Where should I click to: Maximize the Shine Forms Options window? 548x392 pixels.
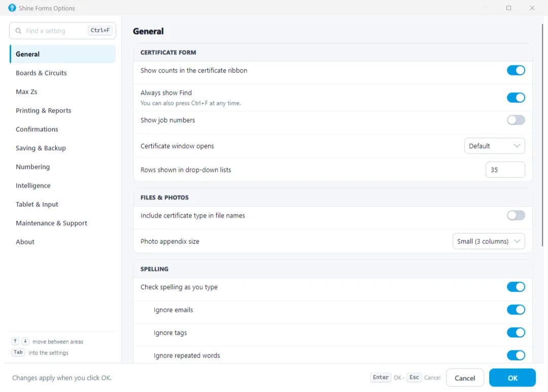(x=508, y=8)
